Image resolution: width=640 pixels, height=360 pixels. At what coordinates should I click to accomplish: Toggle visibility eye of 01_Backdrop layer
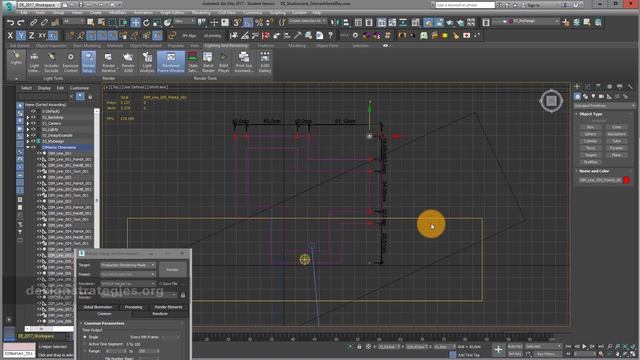[33, 117]
